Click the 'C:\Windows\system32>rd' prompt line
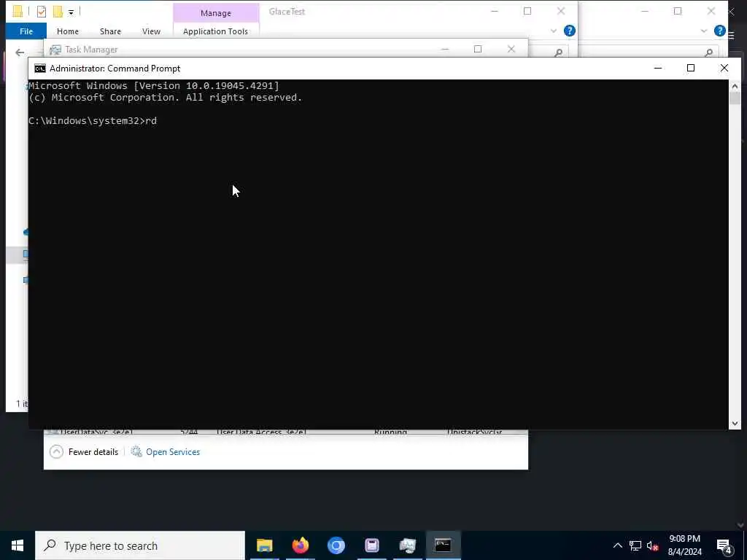This screenshot has height=560, width=747. (x=93, y=121)
